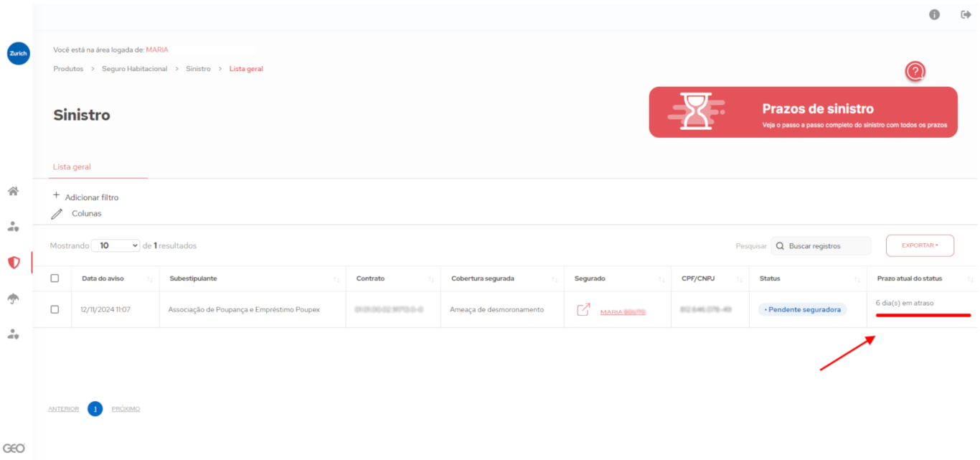Click the Pendente seguradora status badge
This screenshot has height=460, width=980.
click(x=803, y=309)
